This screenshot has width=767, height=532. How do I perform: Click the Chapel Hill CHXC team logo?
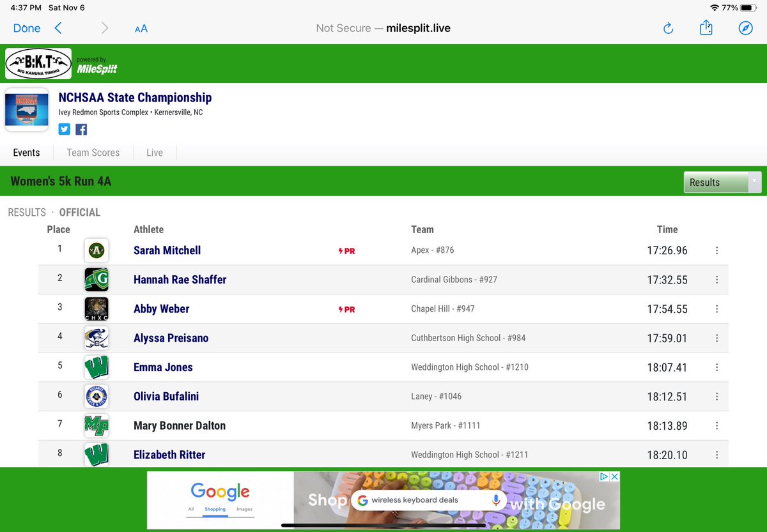click(97, 309)
